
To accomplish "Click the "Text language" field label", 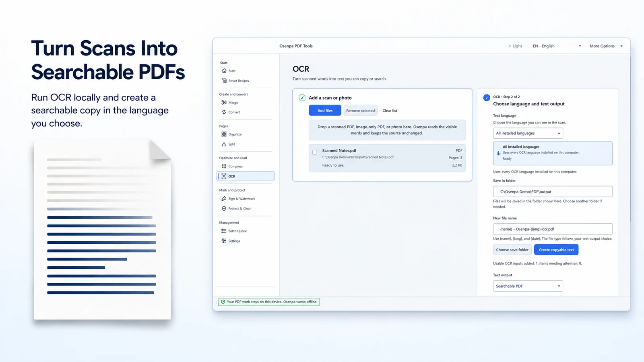I will point(504,115).
